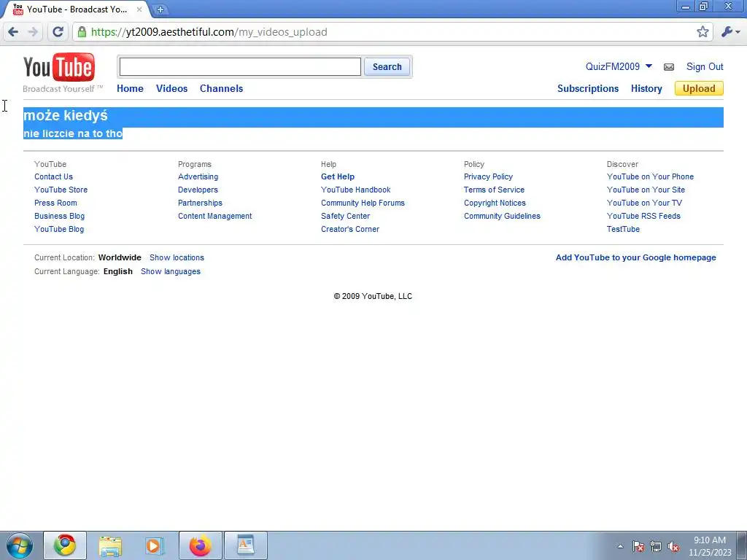Click Sign Out

[x=705, y=66]
